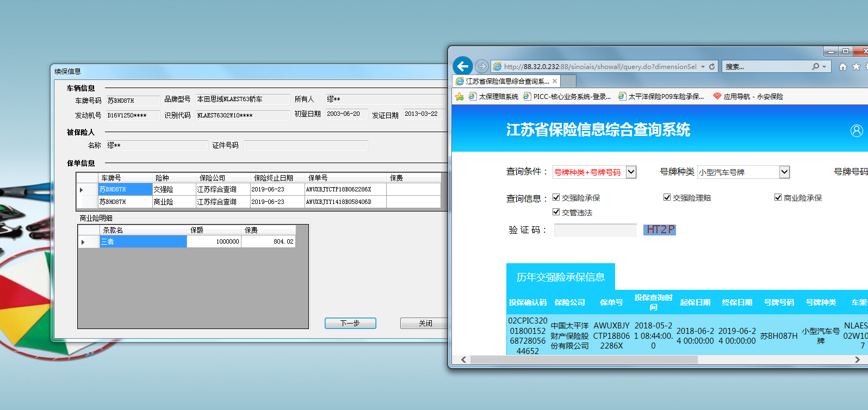Click the browser 搜索 search box
The image size is (868, 410).
[767, 66]
